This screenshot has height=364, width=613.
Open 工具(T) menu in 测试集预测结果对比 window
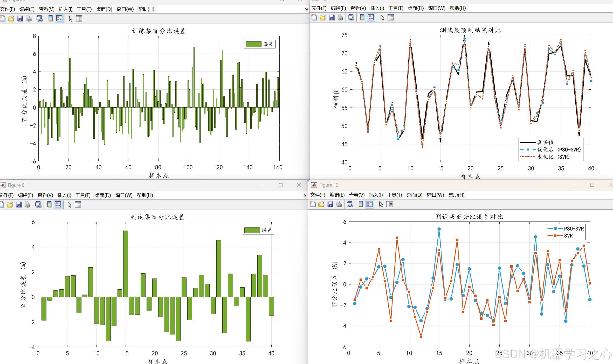[x=396, y=8]
